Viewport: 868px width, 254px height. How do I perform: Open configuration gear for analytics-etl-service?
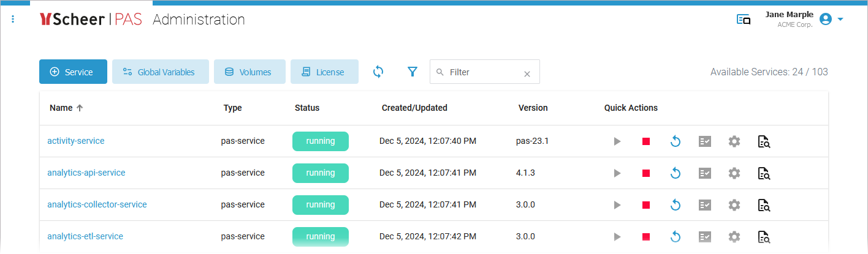(734, 237)
